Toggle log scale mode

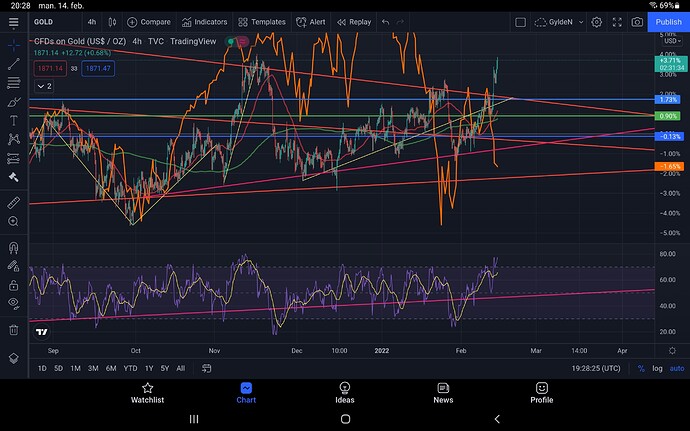coord(657,368)
